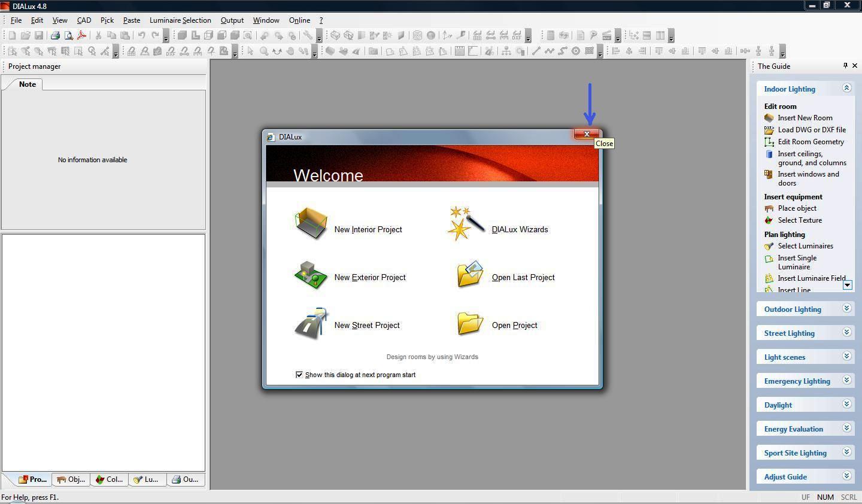Click the Open folder toolbar icon
Screen dimensions: 862x504
click(26, 35)
